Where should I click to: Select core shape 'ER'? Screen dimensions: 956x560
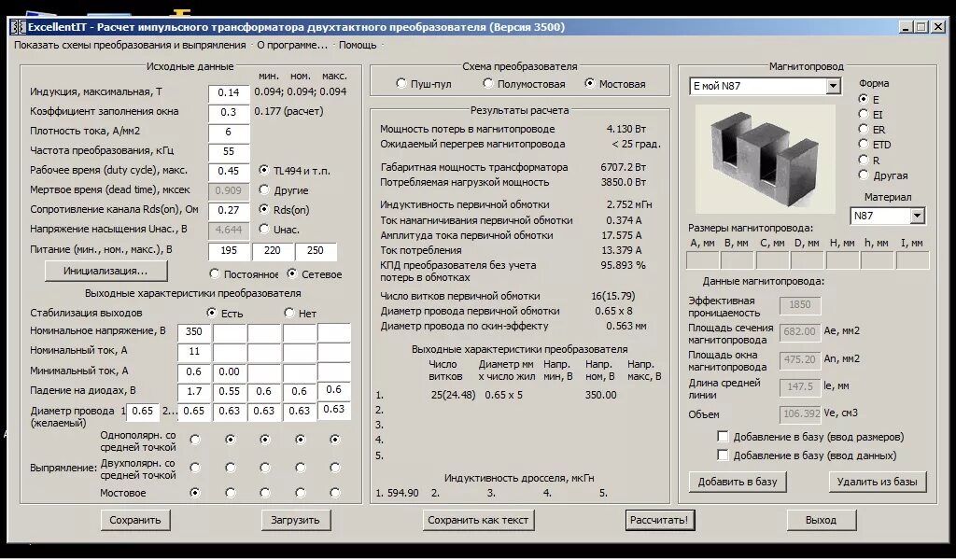coord(864,129)
